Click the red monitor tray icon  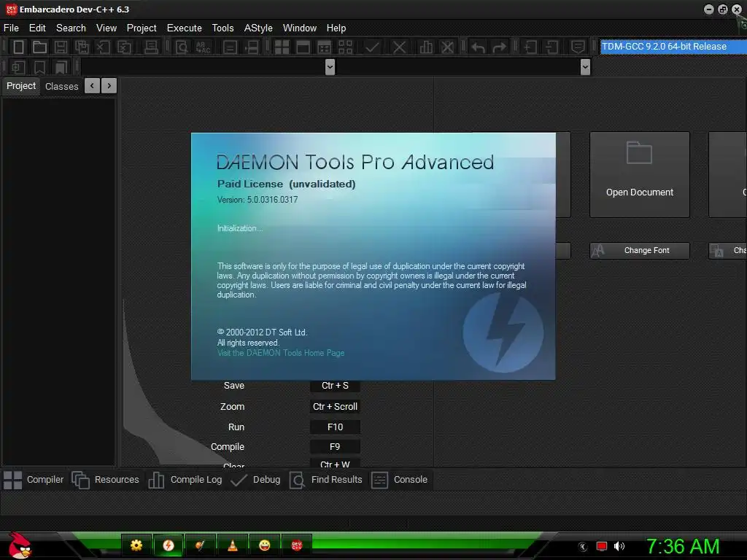click(x=602, y=546)
